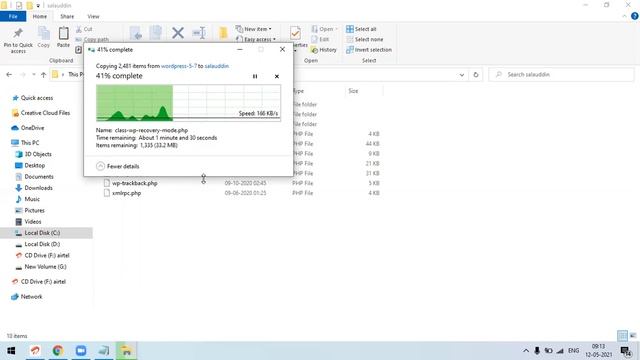This screenshot has width=640, height=360.
Task: Click the History ribbon button
Action: click(324, 50)
